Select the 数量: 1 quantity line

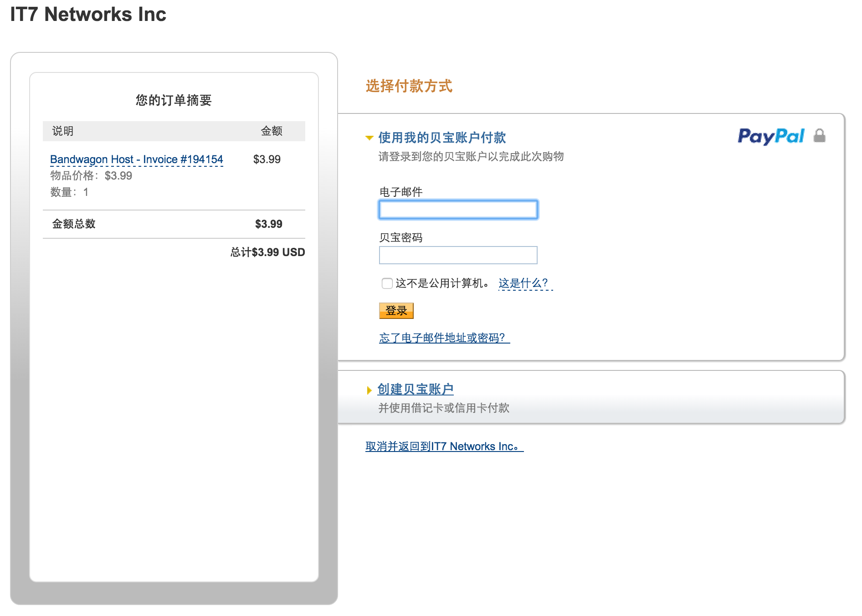(x=69, y=192)
